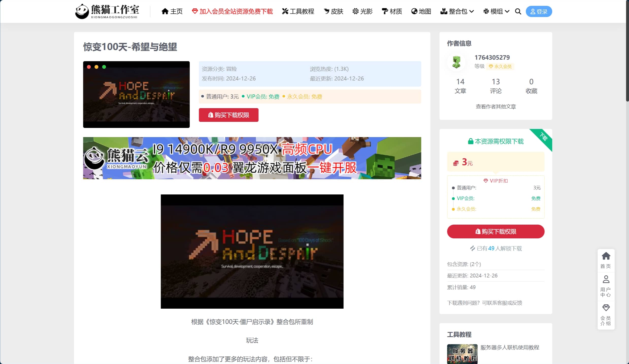Open author name 1764305279
Image resolution: width=629 pixels, height=364 pixels.
pyautogui.click(x=492, y=57)
